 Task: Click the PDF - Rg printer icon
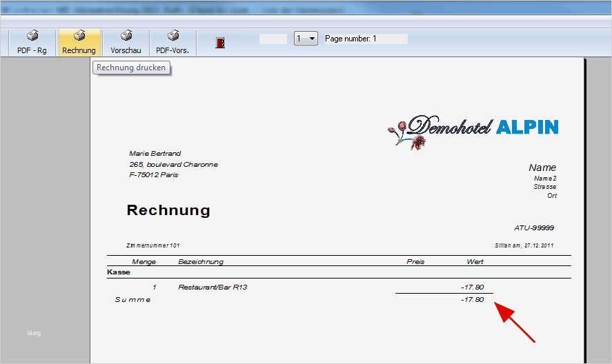[32, 36]
